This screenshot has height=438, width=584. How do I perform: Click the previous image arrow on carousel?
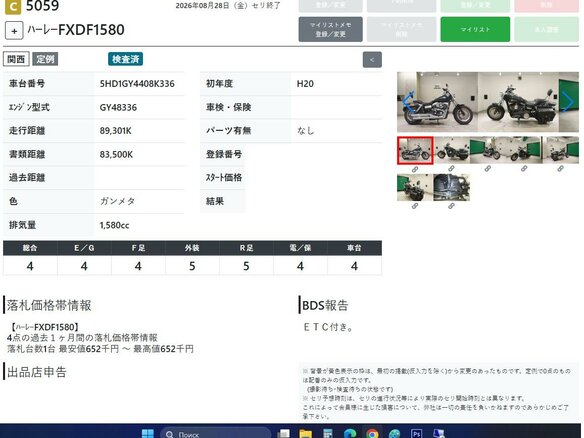tap(408, 101)
